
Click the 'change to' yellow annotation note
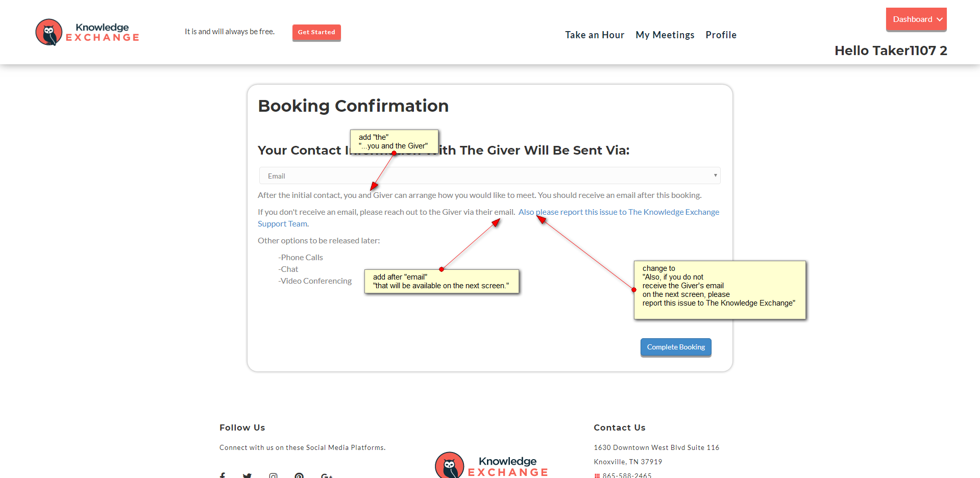coord(720,290)
